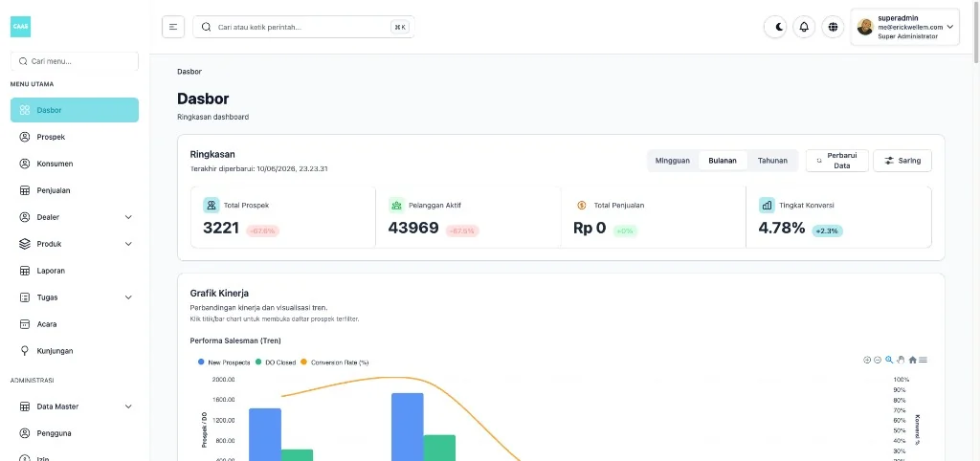Activate the chart selection zoom magnifier
Screen dimensions: 980x461
[x=889, y=360]
